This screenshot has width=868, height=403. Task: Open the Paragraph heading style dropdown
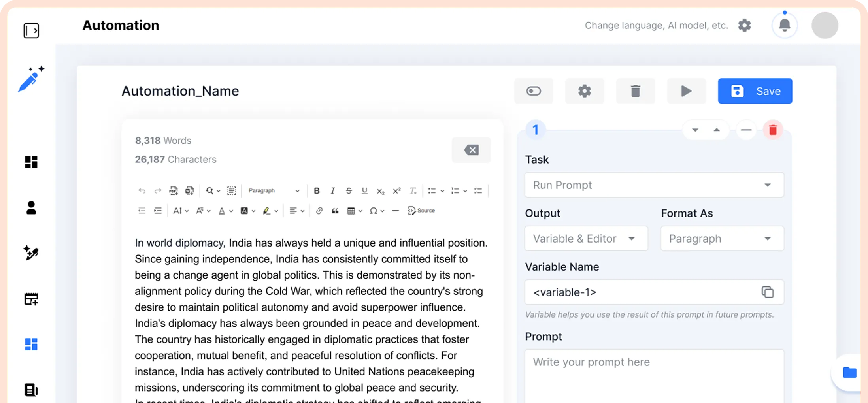(x=274, y=191)
